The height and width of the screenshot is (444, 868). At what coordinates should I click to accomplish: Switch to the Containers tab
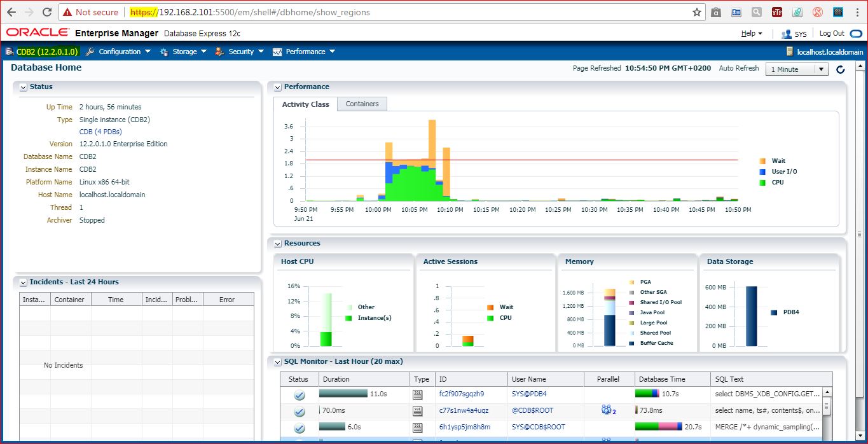coord(362,104)
